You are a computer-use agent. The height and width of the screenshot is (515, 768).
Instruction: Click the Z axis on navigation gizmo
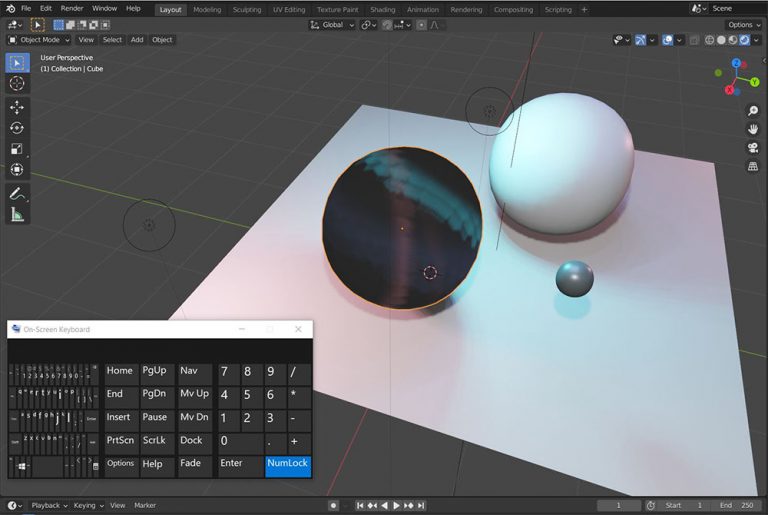coord(736,63)
